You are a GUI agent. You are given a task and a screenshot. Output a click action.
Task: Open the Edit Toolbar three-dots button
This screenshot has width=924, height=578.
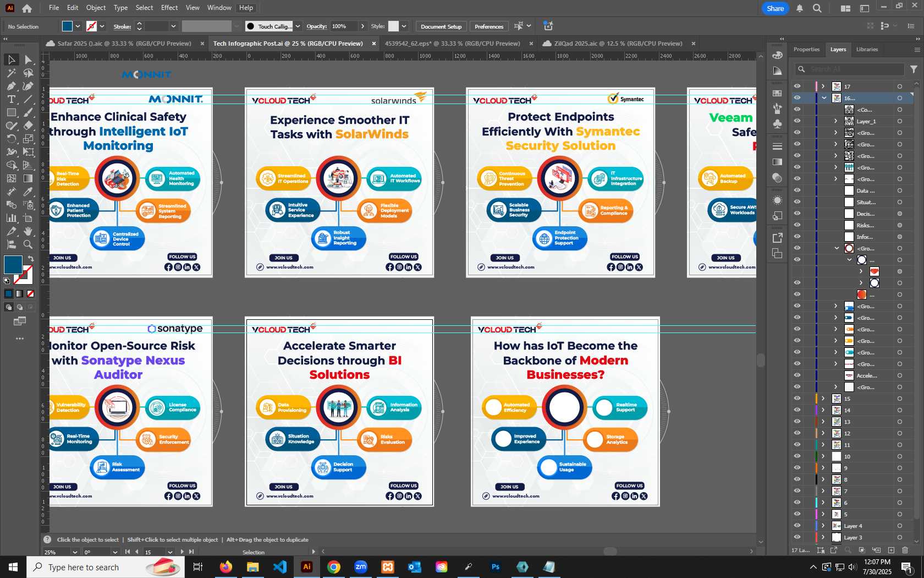20,339
